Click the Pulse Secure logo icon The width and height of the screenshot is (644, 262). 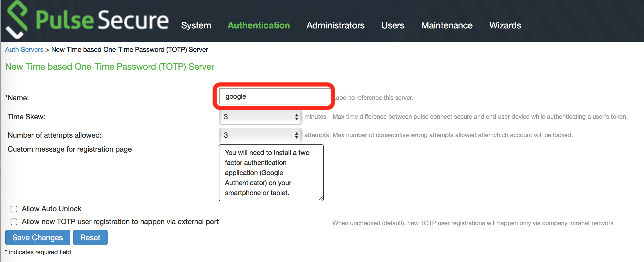click(x=17, y=20)
